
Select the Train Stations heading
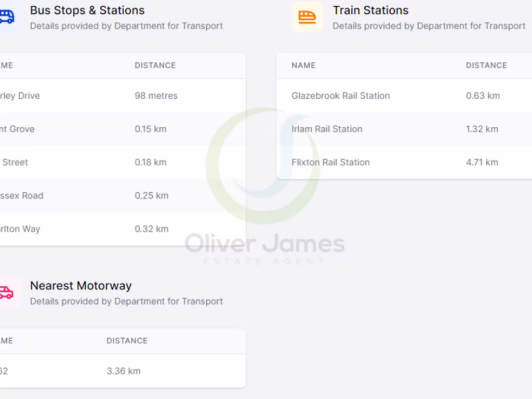[x=370, y=10]
